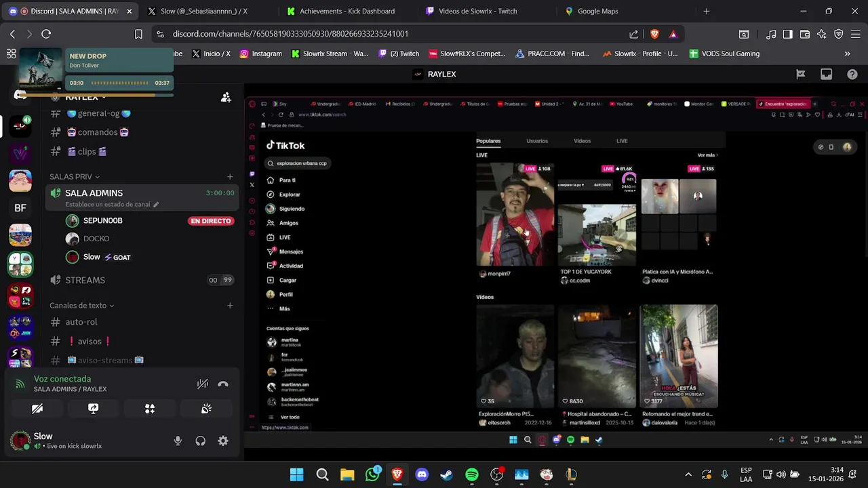The image size is (868, 488).
Task: Open WhatsApp from Windows taskbar
Action: click(x=372, y=474)
